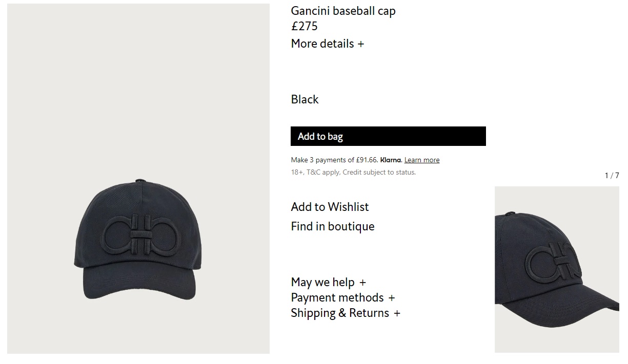The width and height of the screenshot is (628, 364).
Task: Open Klarna's Learn more link
Action: click(x=422, y=160)
